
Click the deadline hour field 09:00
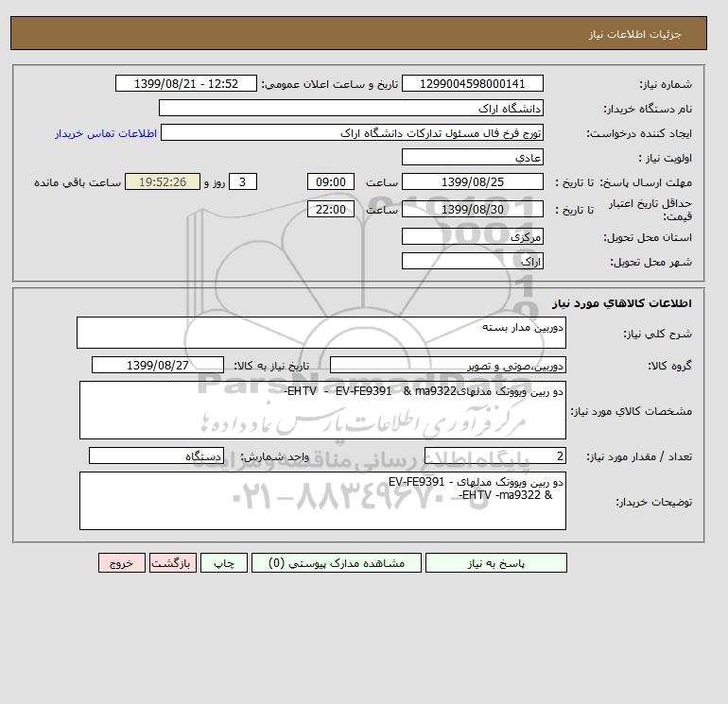331,182
